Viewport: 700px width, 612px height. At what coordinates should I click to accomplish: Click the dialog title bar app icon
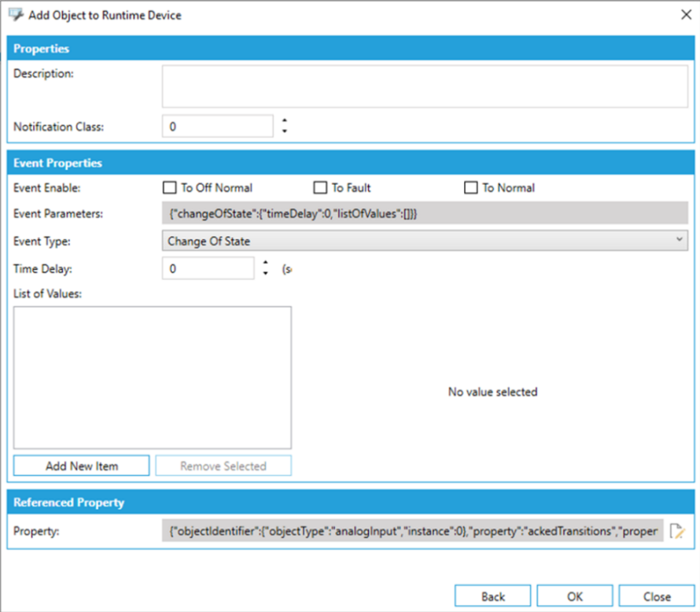16,15
